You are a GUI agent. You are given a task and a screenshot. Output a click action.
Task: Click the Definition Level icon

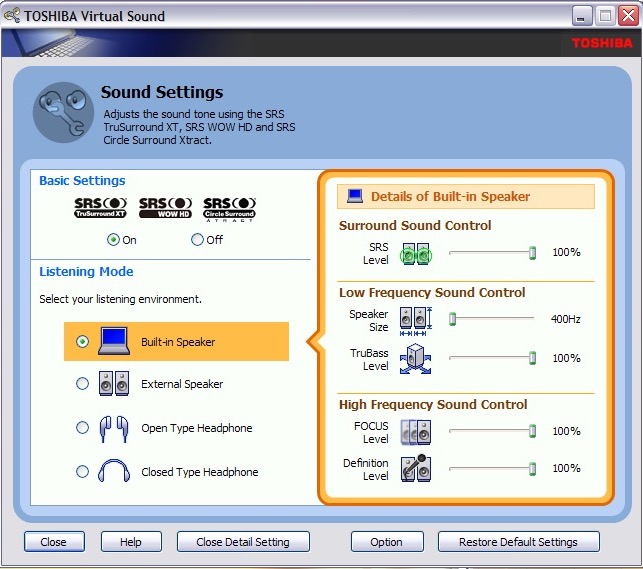tap(415, 468)
